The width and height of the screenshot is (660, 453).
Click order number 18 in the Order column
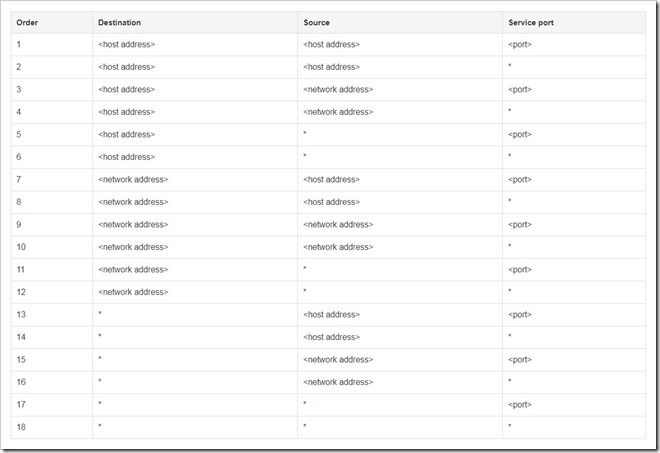pyautogui.click(x=21, y=427)
